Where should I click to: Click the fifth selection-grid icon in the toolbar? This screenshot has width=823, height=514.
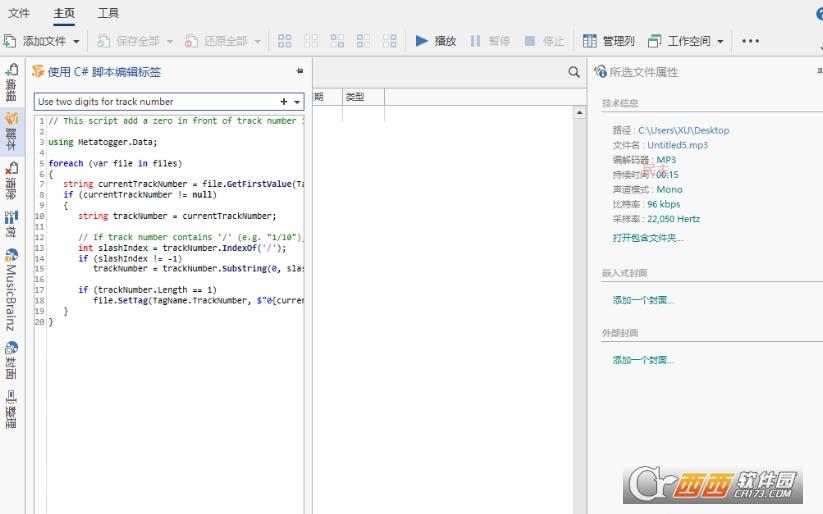pyautogui.click(x=389, y=41)
